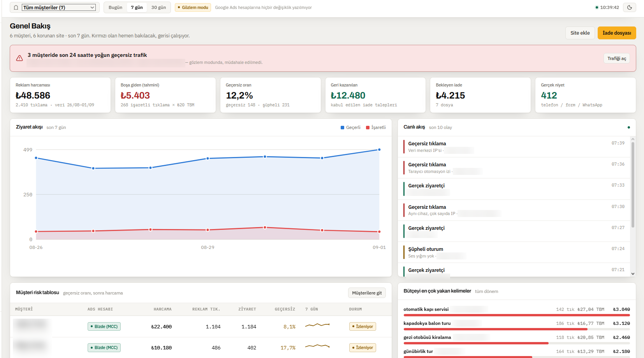The width and height of the screenshot is (644, 358).
Task: Click Boşa giden value ₺5.403
Action: click(135, 95)
